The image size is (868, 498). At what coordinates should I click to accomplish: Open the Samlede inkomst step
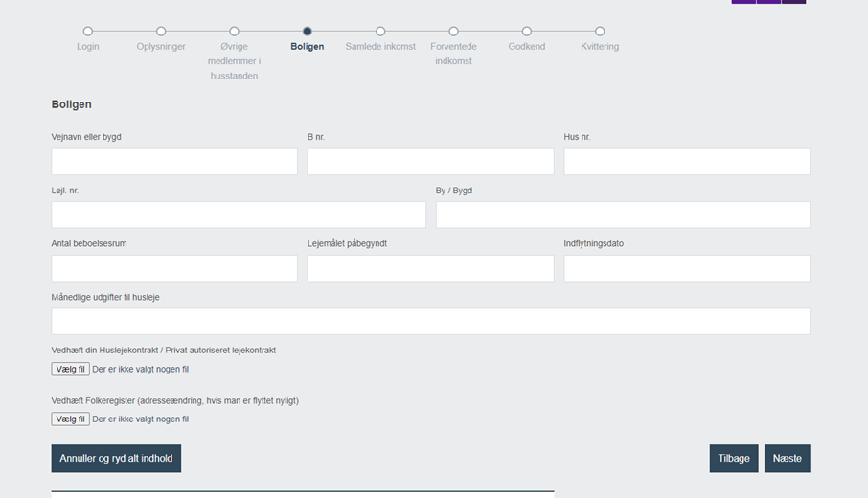380,32
